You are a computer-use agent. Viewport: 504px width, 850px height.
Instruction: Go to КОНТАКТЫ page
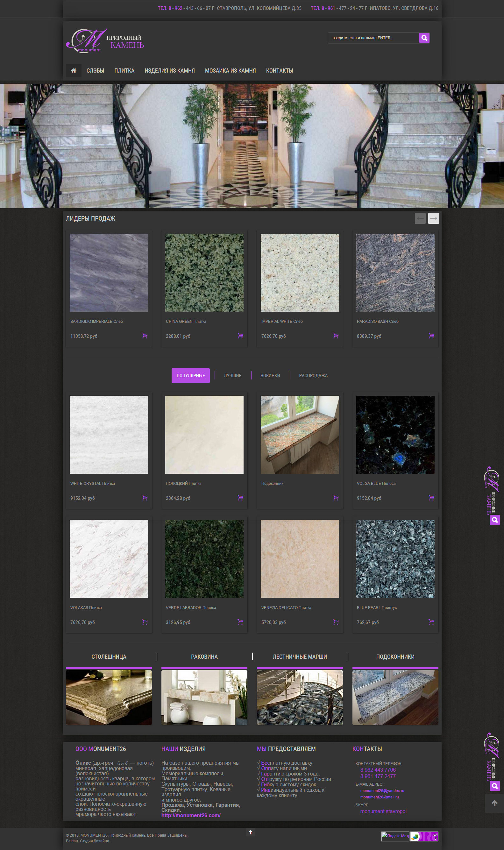point(280,71)
